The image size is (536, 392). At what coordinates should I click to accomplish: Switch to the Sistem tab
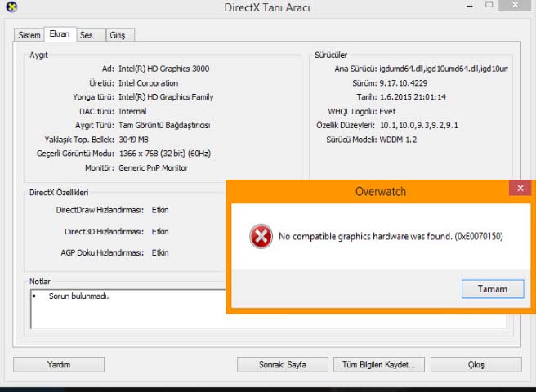point(29,35)
